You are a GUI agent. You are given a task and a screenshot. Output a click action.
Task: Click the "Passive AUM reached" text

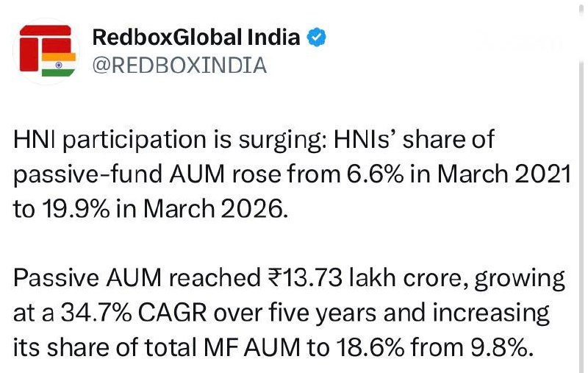pos(137,278)
